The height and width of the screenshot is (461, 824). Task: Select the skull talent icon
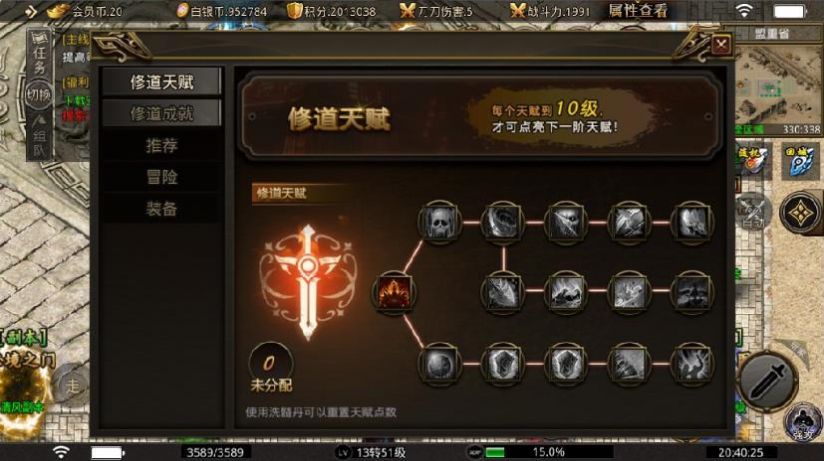pos(440,222)
